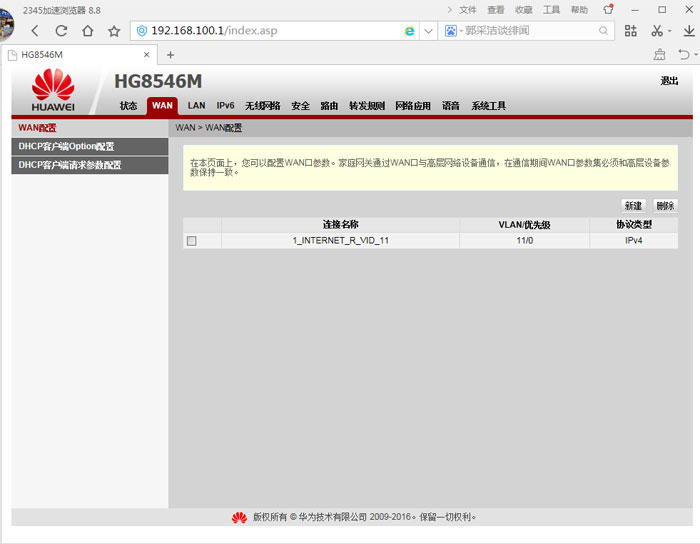Open the 工具 menu
This screenshot has height=544, width=700.
[x=551, y=9]
